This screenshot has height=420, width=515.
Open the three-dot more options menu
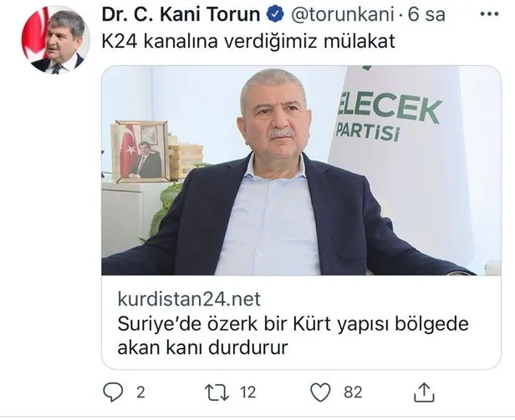489,14
